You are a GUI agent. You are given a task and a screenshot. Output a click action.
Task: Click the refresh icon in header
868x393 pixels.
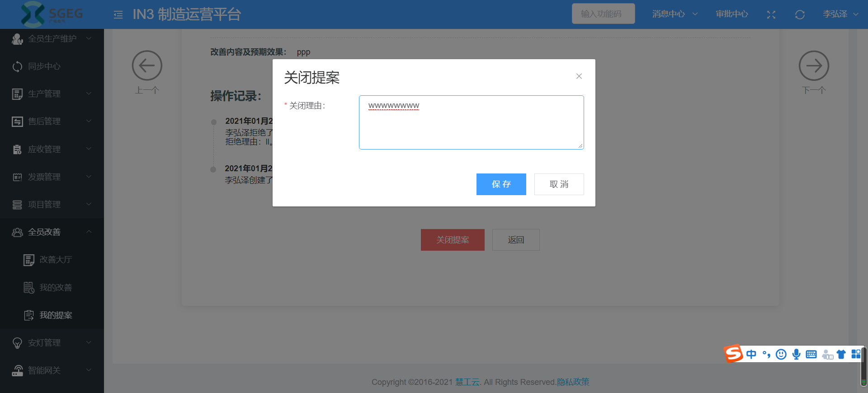click(x=800, y=15)
